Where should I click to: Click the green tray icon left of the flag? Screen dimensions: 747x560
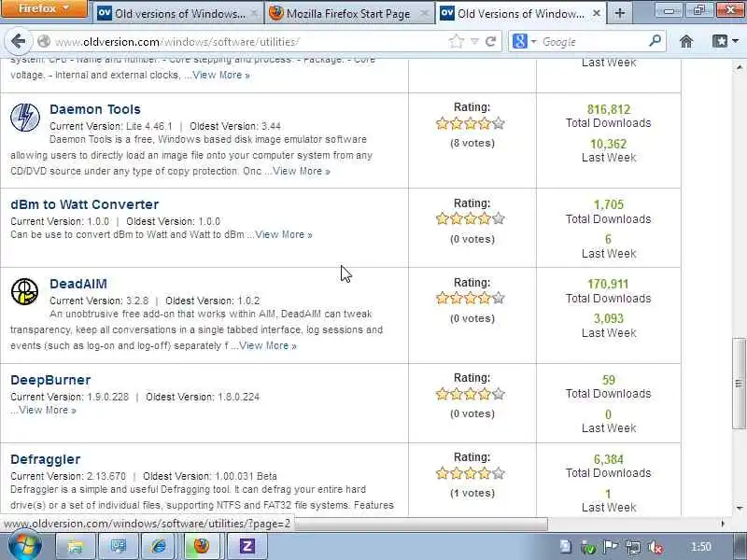pyautogui.click(x=588, y=547)
